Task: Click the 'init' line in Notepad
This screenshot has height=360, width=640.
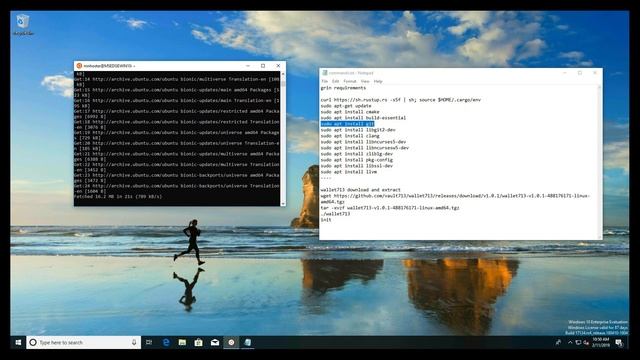Action: [326, 220]
